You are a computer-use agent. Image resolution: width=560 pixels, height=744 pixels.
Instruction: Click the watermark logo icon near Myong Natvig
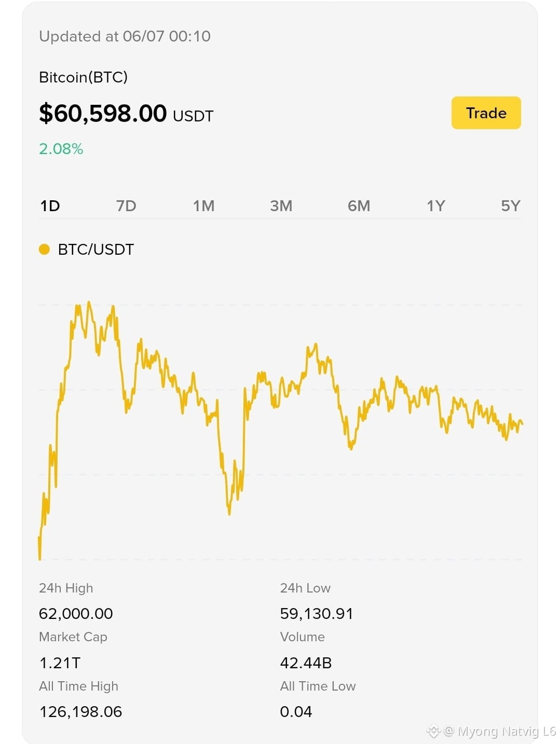pos(433,732)
